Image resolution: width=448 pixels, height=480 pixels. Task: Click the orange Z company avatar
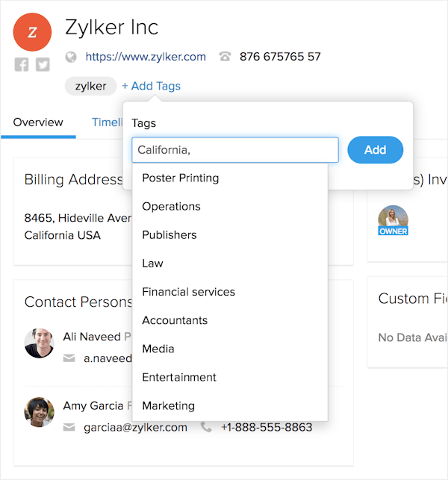32,32
